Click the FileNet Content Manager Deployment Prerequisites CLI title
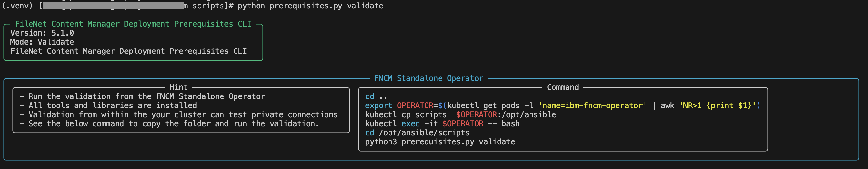 [133, 24]
